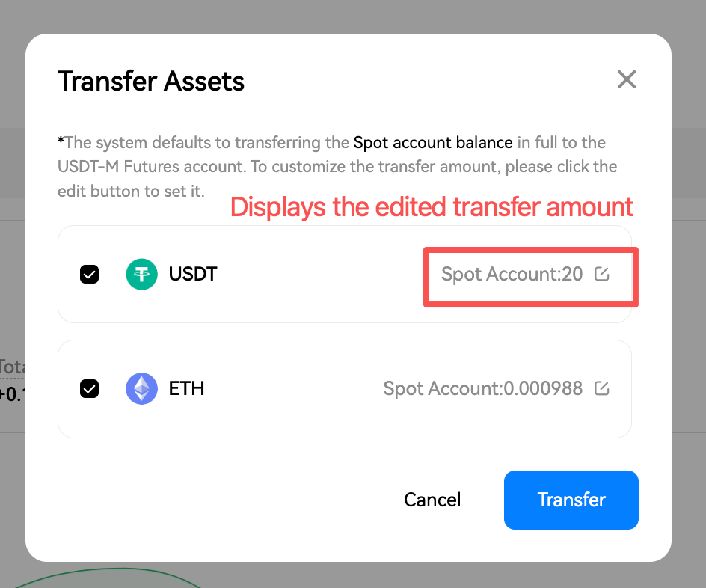Click the partially hidden "Tota" text behind dialog
This screenshot has height=588, width=706.
(x=12, y=367)
